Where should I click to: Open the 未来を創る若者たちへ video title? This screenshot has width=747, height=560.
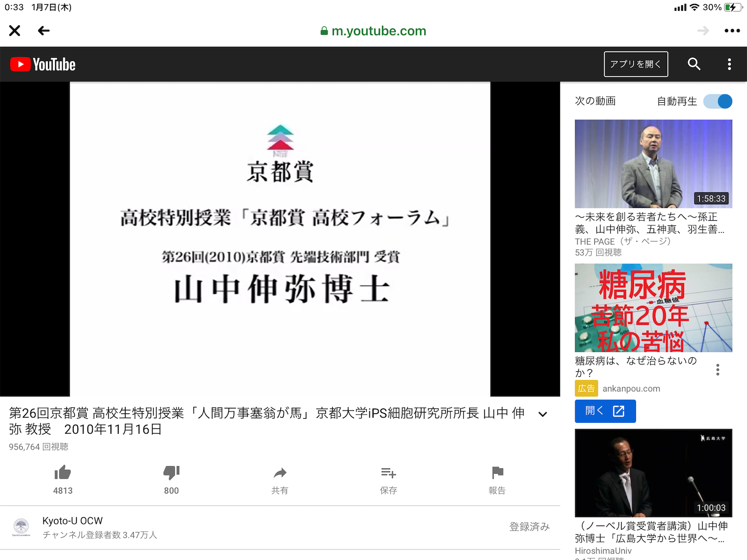tap(650, 223)
